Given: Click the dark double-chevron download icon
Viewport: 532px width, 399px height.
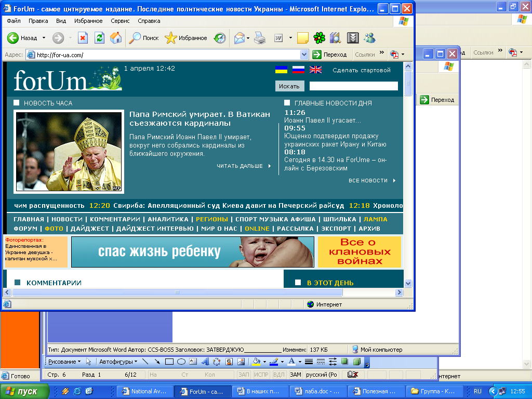Looking at the screenshot, I should [353, 38].
